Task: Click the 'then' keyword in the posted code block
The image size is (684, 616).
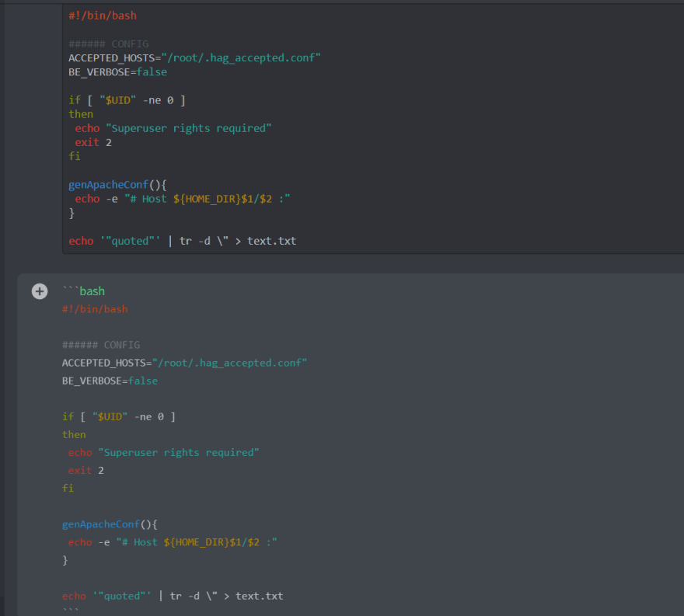Action: (x=81, y=114)
